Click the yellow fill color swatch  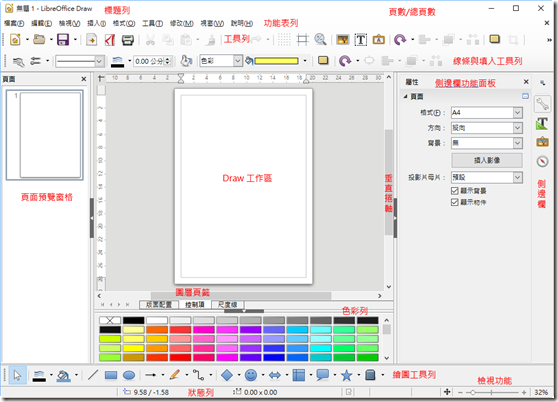[276, 61]
